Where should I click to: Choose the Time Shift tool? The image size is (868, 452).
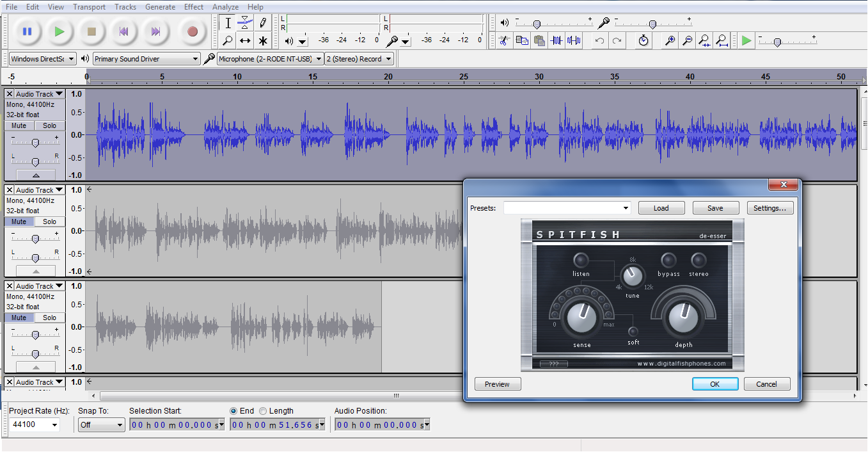[x=245, y=41]
